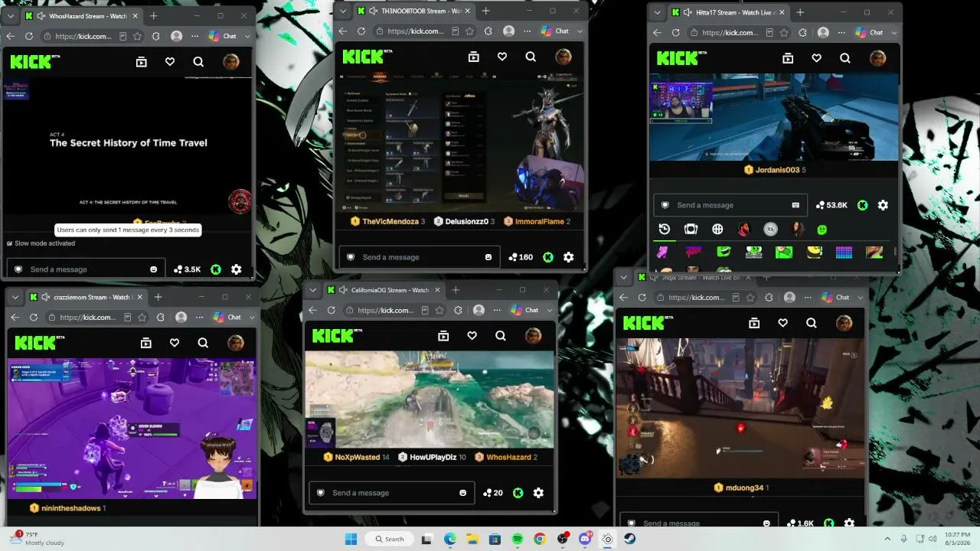Unmute the Hitta17 Stream tab
This screenshot has width=980, height=551.
pos(688,12)
